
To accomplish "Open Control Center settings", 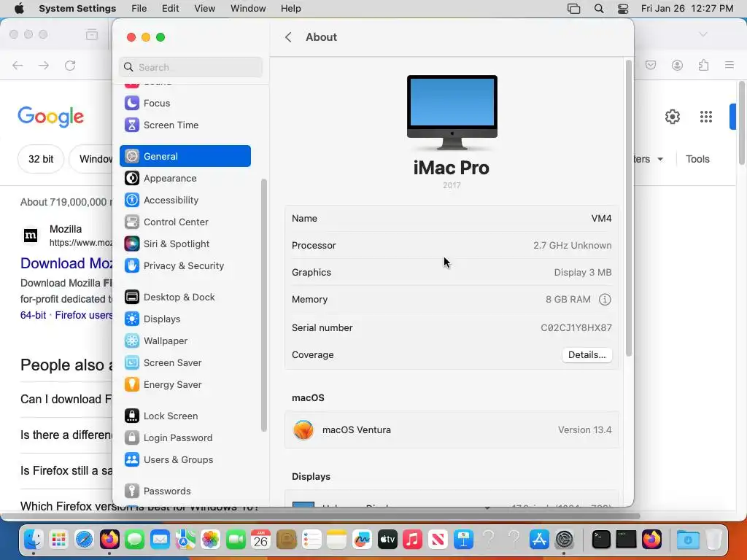I will [x=185, y=222].
